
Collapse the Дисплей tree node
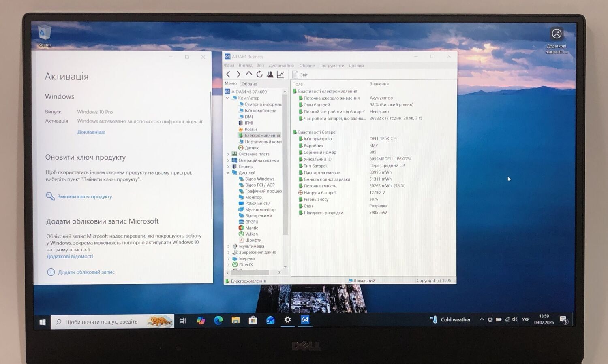pyautogui.click(x=228, y=173)
